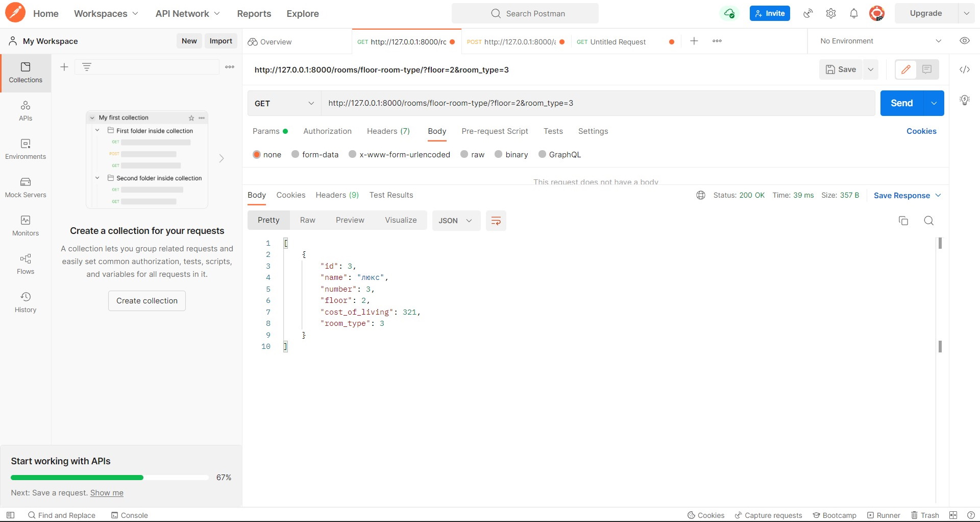
Task: Click Create collection button
Action: 146,300
